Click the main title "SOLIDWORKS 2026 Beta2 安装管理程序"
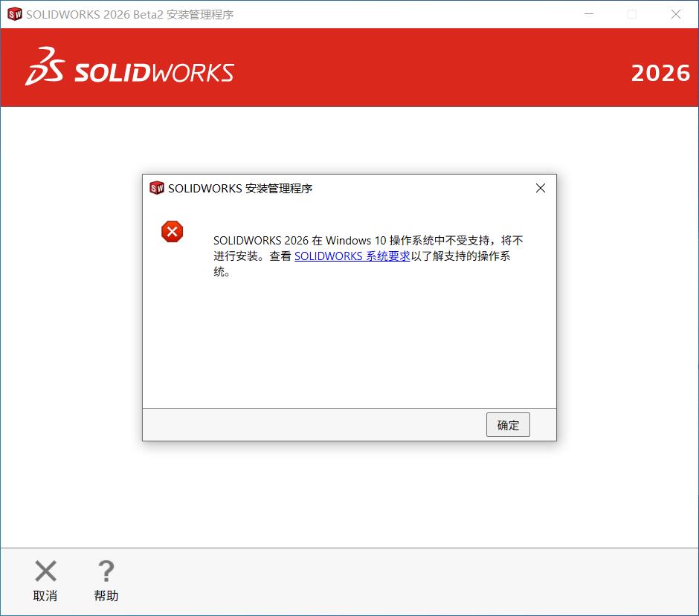The width and height of the screenshot is (699, 616). point(129,15)
